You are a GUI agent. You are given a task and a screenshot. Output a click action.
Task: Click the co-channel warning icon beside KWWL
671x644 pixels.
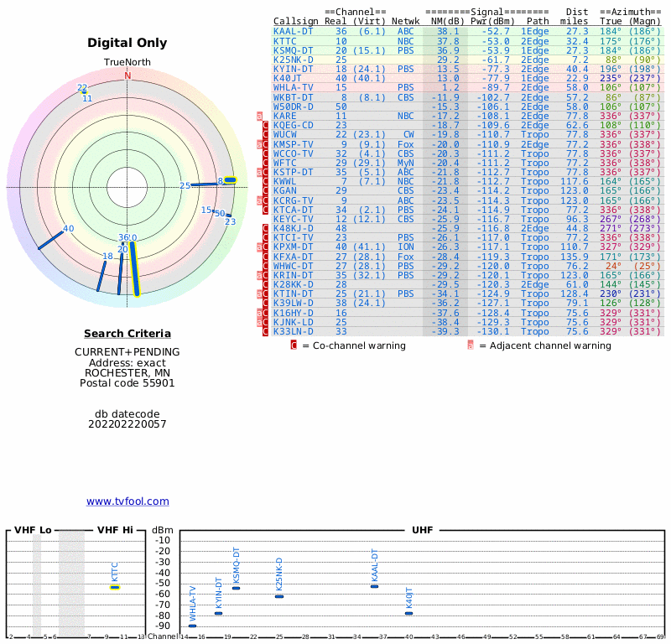pos(265,181)
